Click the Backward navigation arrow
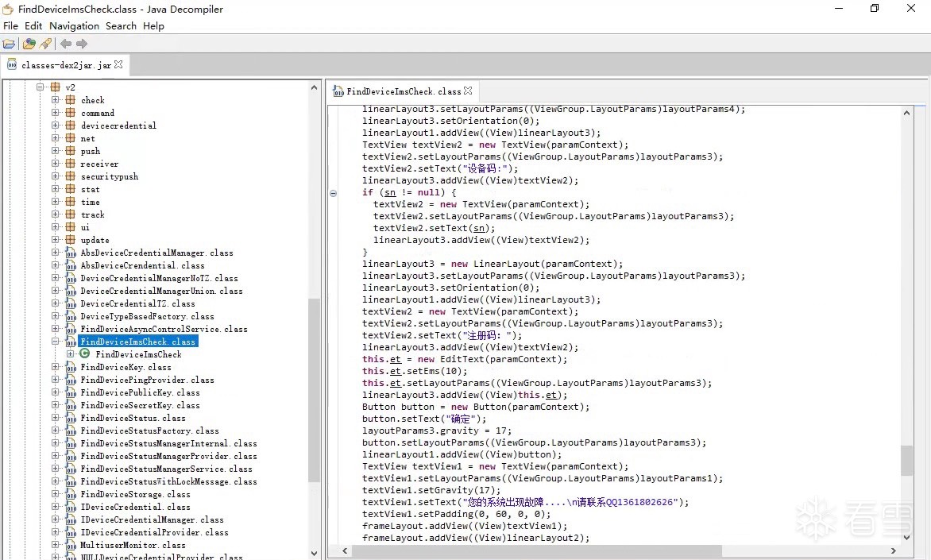Viewport: 931px width, 560px height. coord(66,44)
